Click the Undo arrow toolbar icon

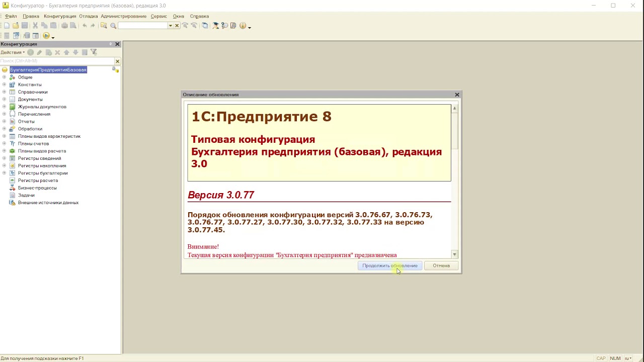click(85, 26)
